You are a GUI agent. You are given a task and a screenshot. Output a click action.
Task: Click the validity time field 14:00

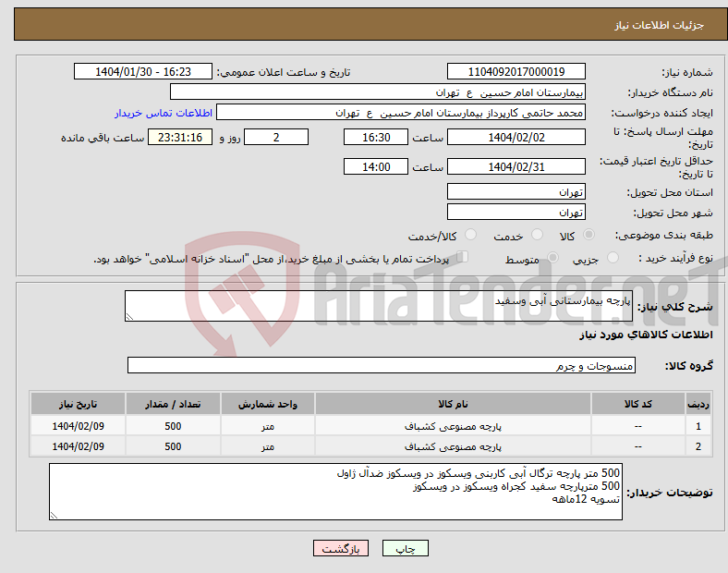coord(376,166)
